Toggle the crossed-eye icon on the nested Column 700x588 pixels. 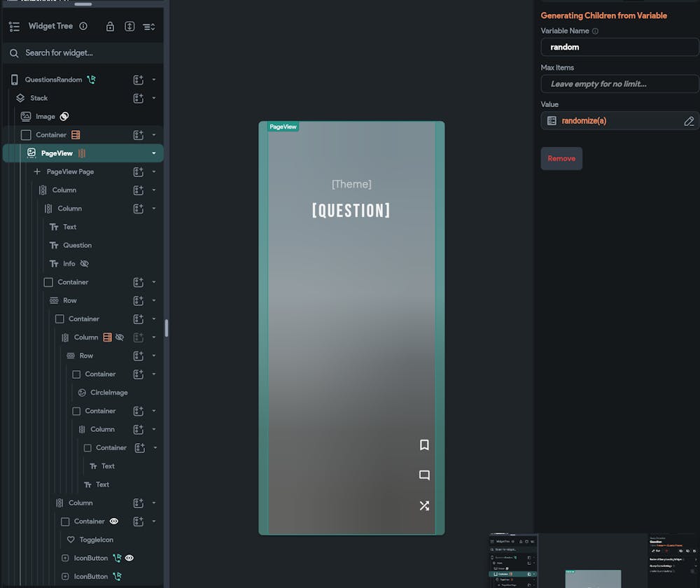120,337
